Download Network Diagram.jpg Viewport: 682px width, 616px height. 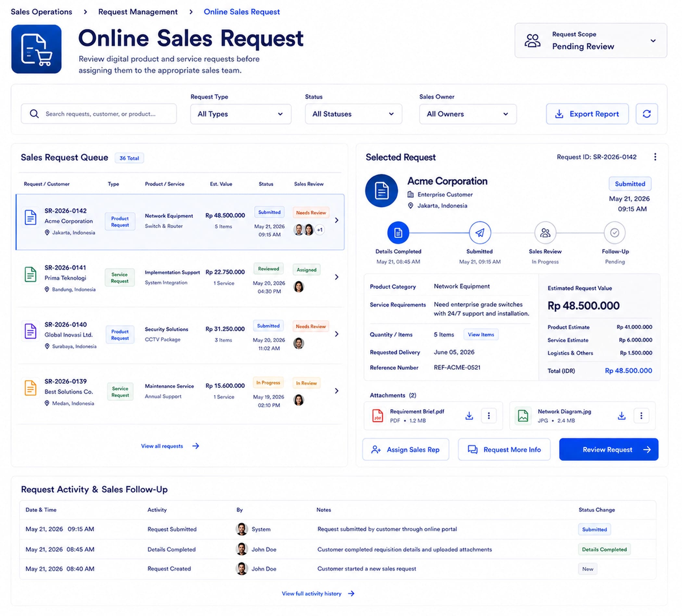click(x=622, y=416)
